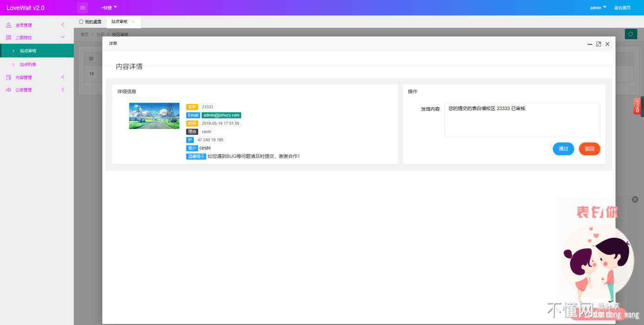The height and width of the screenshot is (325, 644).
Task: Dismiss the 表白你 cartoon popup
Action: tap(635, 199)
